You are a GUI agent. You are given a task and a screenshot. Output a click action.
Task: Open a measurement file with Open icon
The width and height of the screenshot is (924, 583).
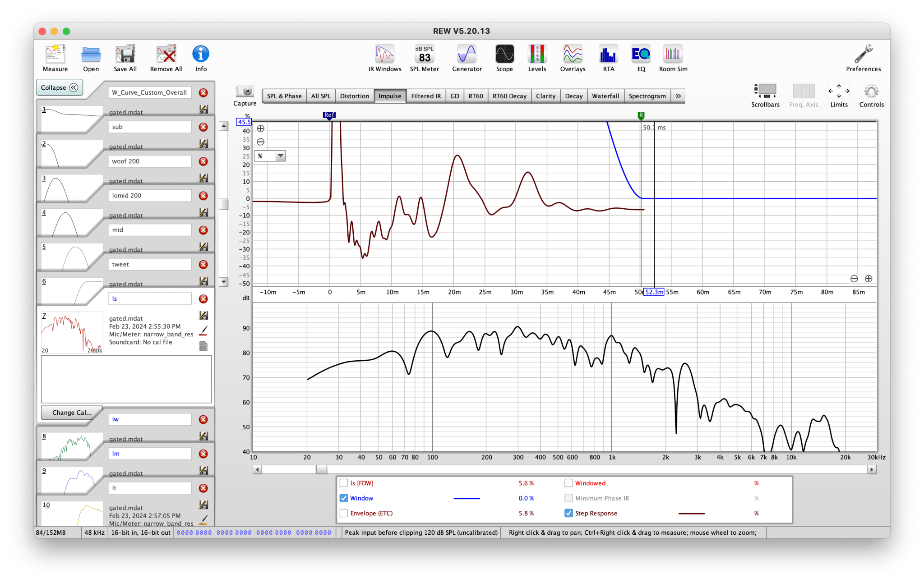tap(91, 58)
